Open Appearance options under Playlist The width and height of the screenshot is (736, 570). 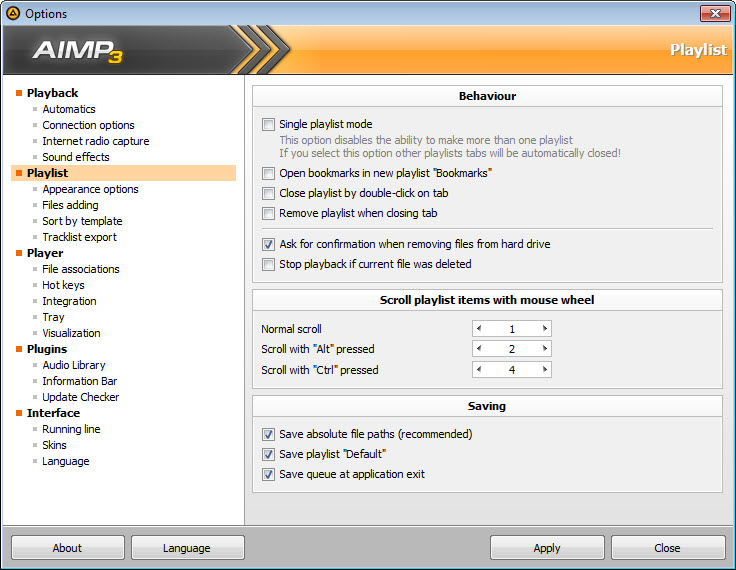[91, 189]
